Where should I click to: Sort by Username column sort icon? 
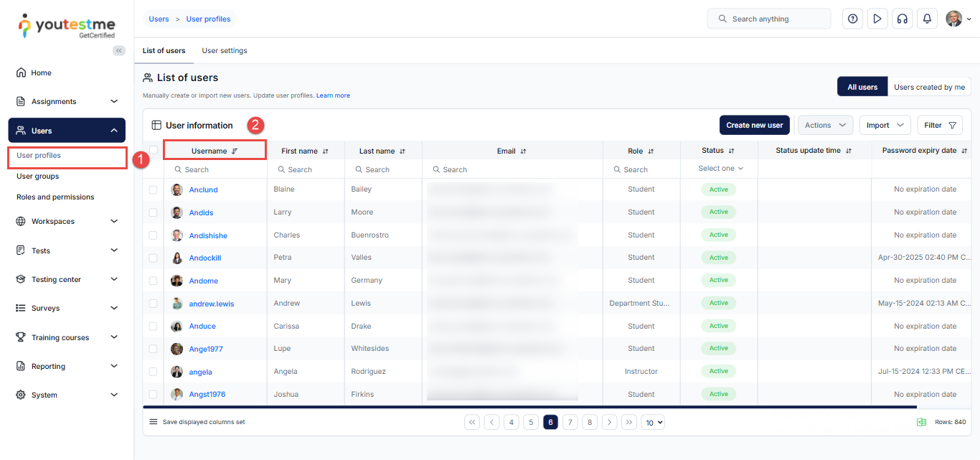235,151
